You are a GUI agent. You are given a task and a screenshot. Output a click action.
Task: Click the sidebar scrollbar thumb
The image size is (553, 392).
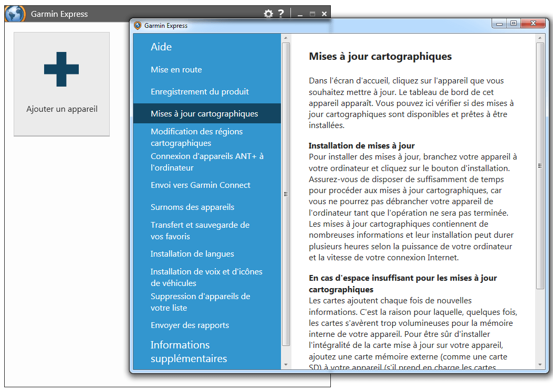286,194
